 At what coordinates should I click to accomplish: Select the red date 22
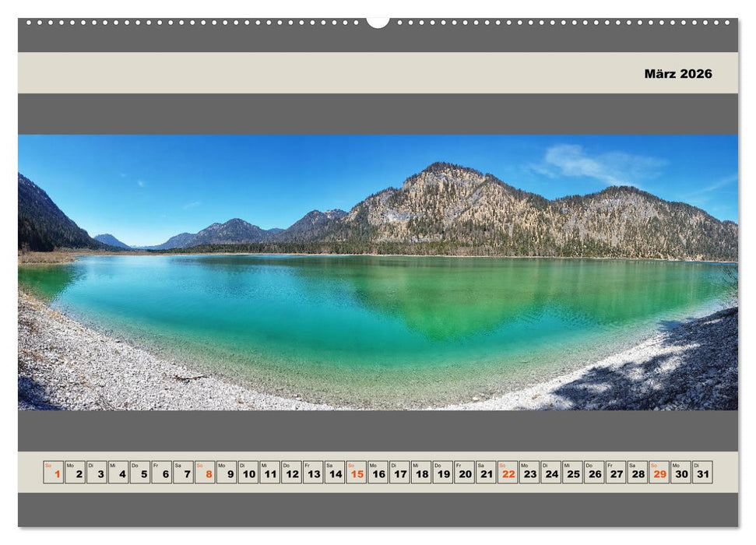506,468
